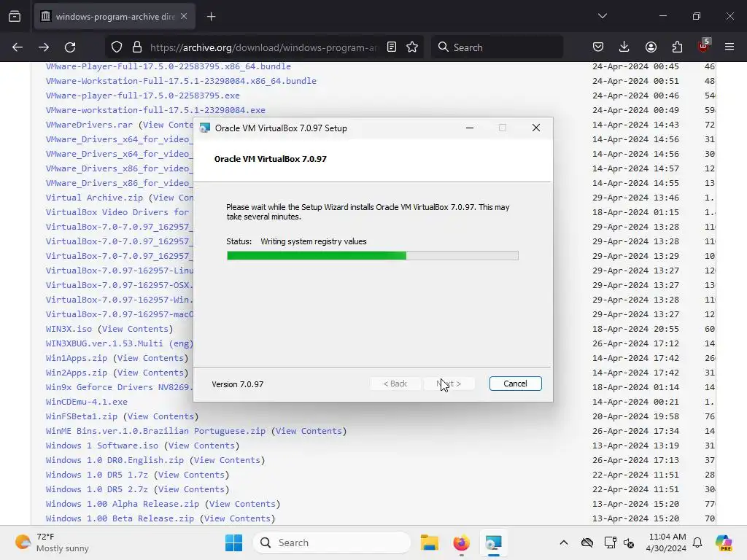Click the padlock site security icon
Viewport: 747px width, 560px height.
pos(137,47)
